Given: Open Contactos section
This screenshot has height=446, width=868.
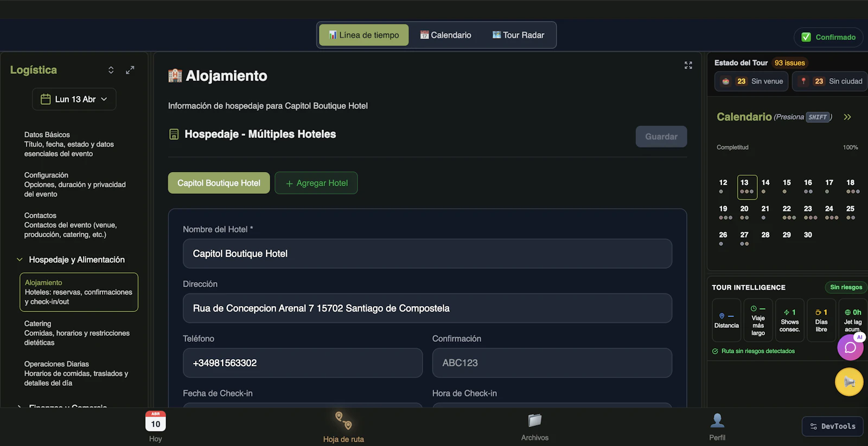Looking at the screenshot, I should tap(71, 225).
